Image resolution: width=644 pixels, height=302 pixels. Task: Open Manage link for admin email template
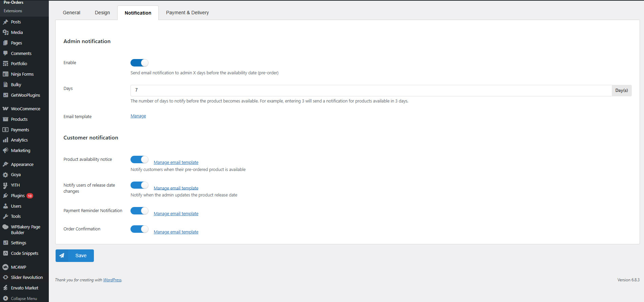click(138, 116)
